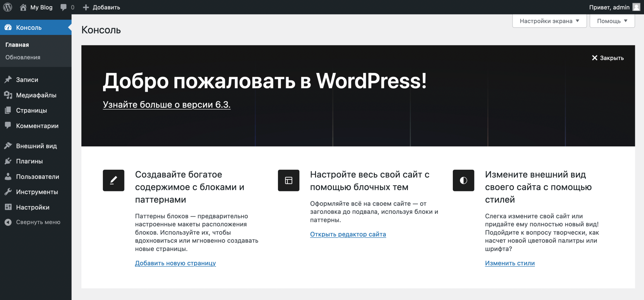Screen dimensions: 644x300
Task: Open Внешний вид appearance icon
Action: click(8, 146)
